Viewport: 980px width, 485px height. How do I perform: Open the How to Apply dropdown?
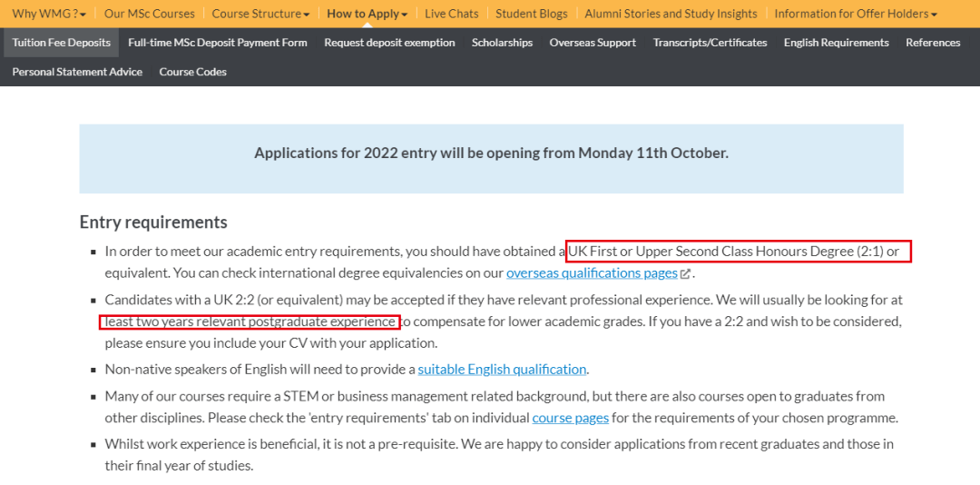pyautogui.click(x=367, y=14)
